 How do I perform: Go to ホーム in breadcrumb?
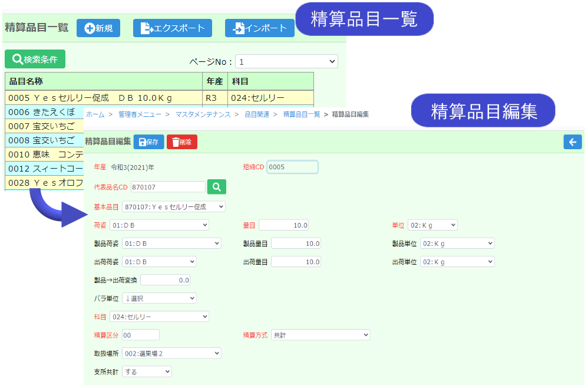[x=95, y=114]
